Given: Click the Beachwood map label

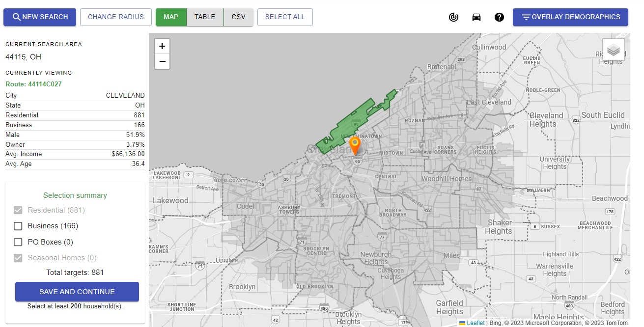Looking at the screenshot, I should coord(610,198).
